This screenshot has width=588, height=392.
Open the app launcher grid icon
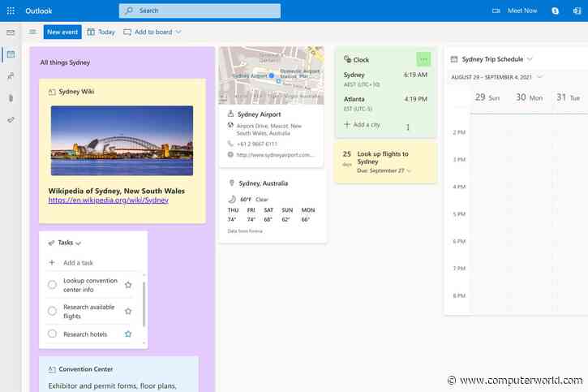pyautogui.click(x=11, y=11)
